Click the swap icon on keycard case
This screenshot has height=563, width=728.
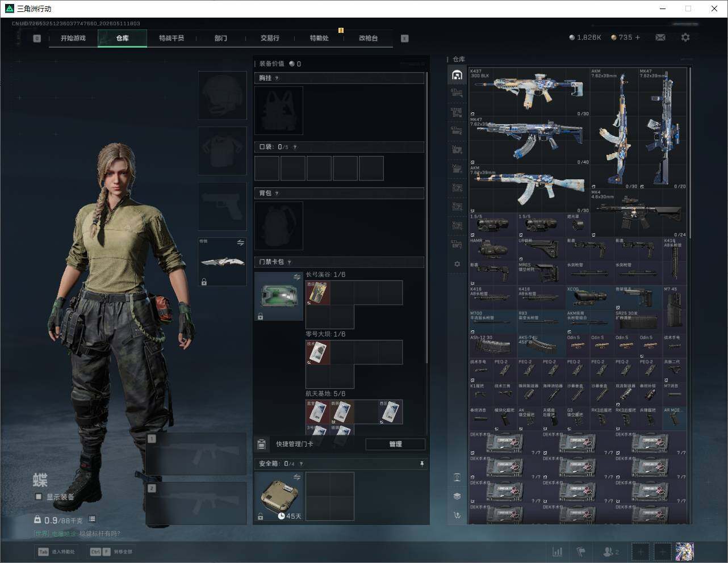(297, 277)
